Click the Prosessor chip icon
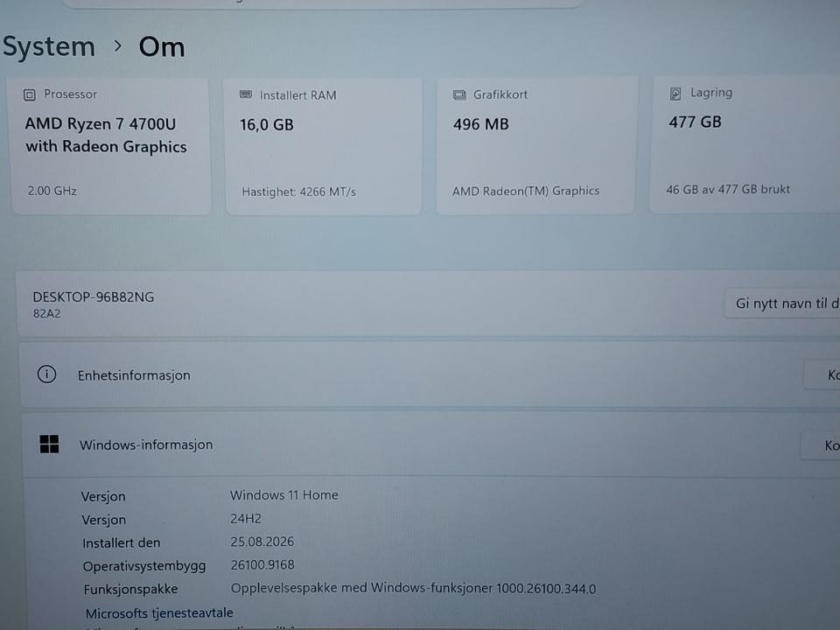Screen dimensions: 840x630 (30, 94)
